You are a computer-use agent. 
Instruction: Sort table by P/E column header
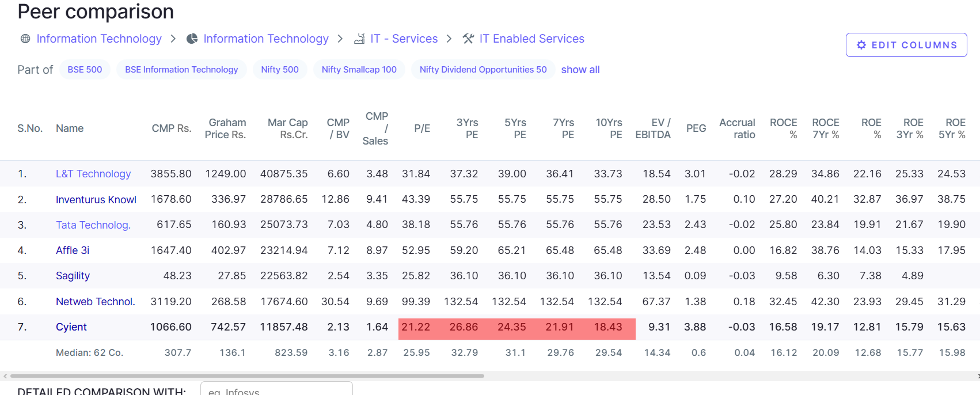[422, 128]
